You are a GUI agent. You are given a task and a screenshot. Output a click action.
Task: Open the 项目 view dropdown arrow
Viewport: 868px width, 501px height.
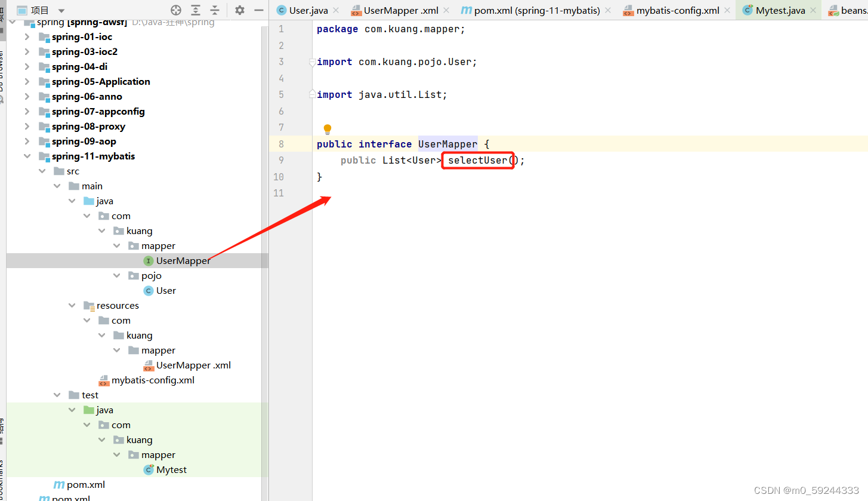coord(61,10)
